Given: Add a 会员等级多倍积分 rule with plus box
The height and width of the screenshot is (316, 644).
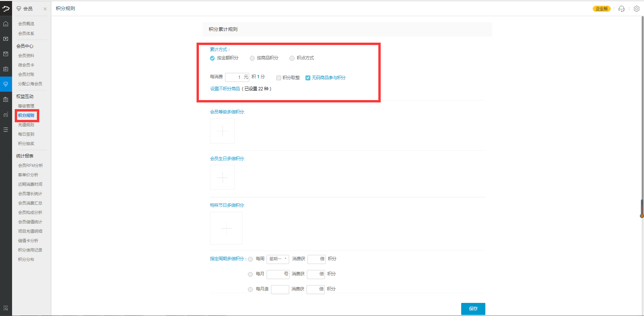Looking at the screenshot, I should pyautogui.click(x=222, y=131).
